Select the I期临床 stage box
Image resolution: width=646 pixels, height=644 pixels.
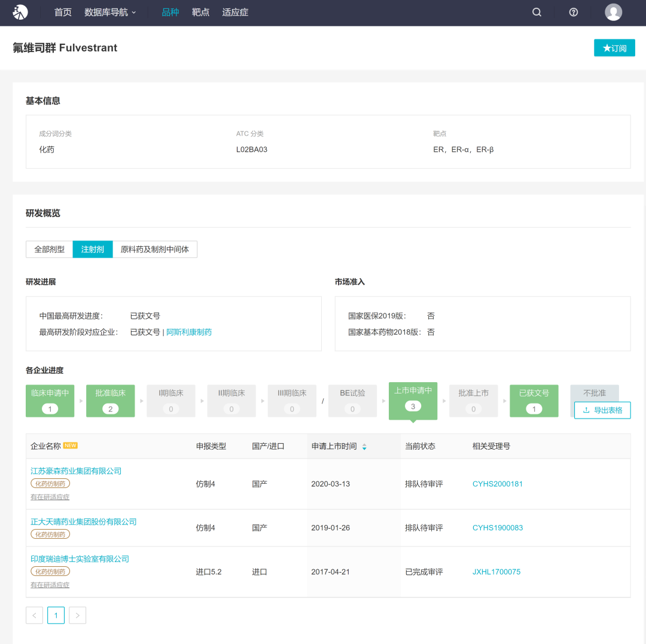click(171, 401)
